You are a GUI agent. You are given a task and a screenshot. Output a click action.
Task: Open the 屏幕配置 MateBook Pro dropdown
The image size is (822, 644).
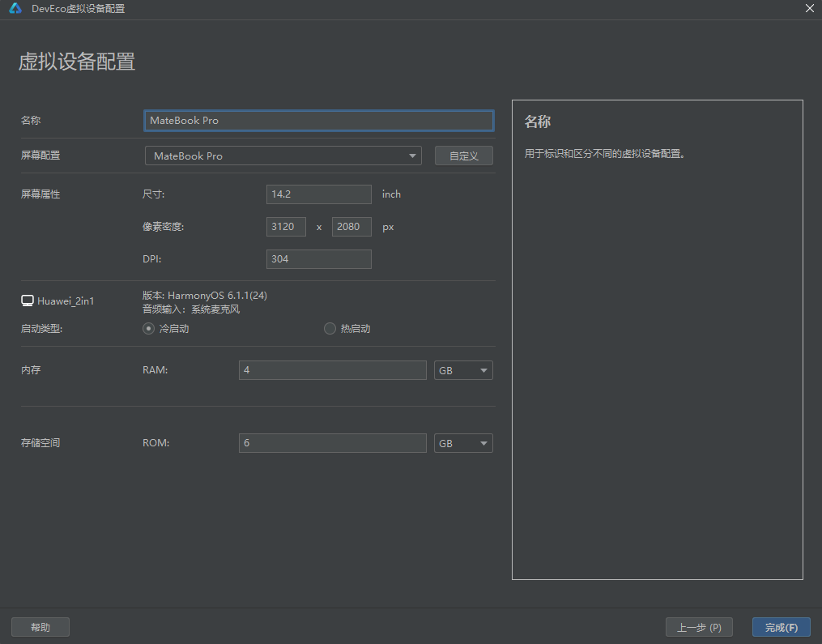[283, 156]
